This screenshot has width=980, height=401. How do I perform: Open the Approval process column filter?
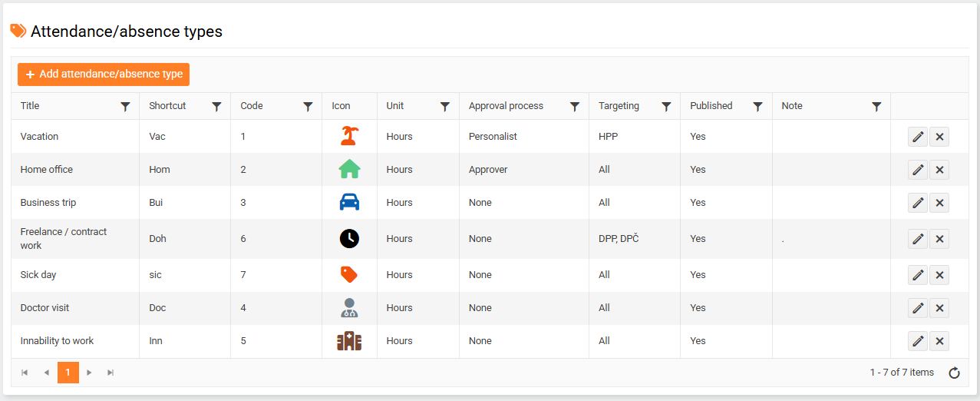click(x=574, y=107)
